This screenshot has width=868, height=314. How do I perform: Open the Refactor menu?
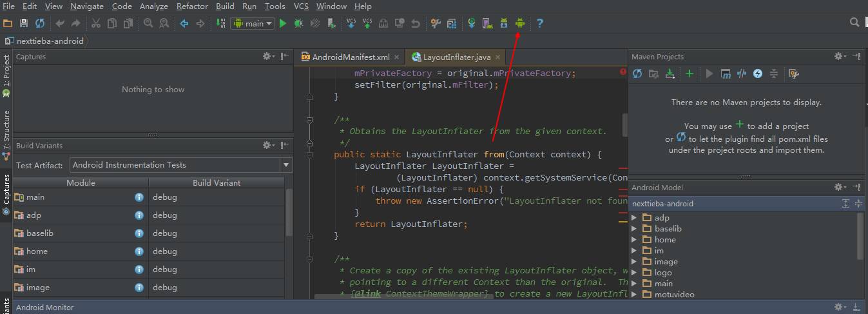tap(192, 6)
